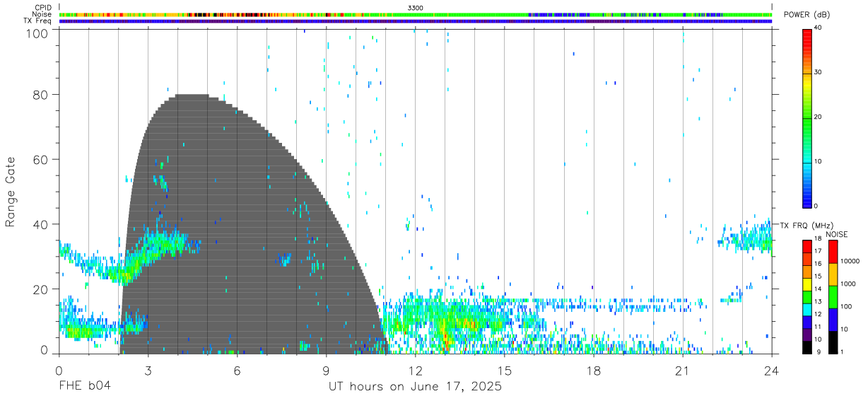
Task: Click the 40 label on POWER color bar
Action: [819, 28]
